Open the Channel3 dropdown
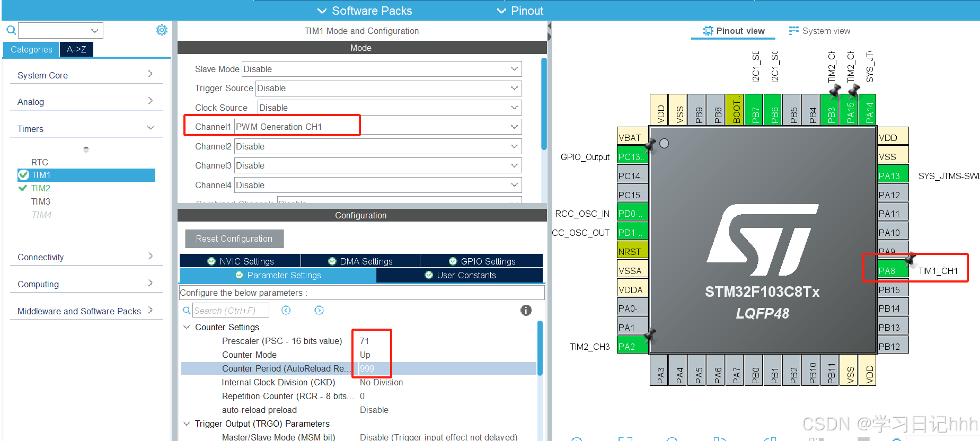This screenshot has height=441, width=980. click(x=378, y=165)
